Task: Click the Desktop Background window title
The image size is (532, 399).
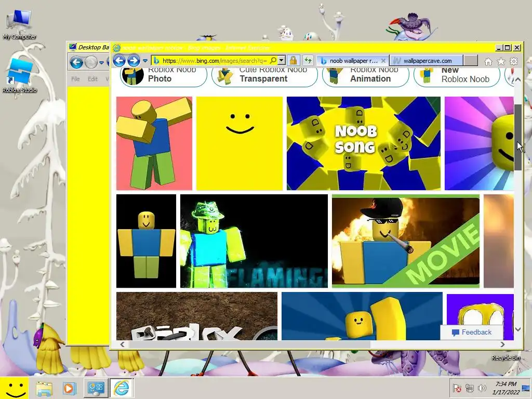Action: pos(94,47)
